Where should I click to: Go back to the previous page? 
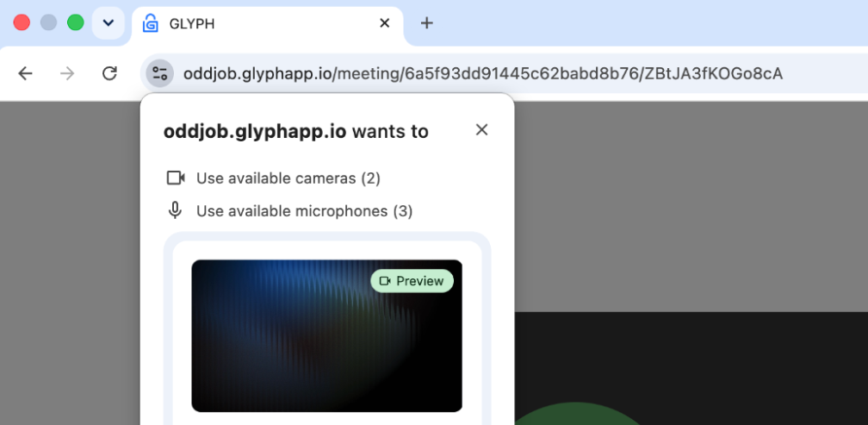(26, 73)
